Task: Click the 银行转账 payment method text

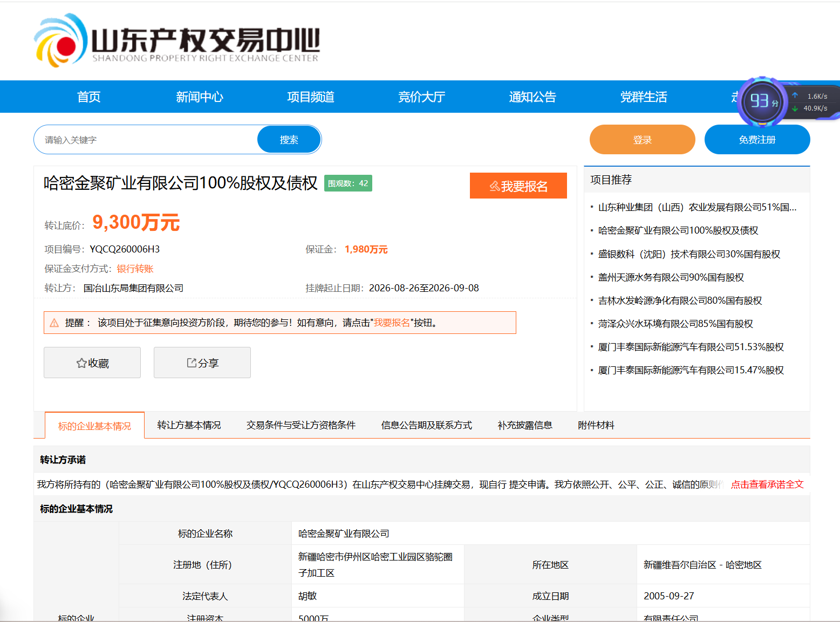Action: (135, 269)
